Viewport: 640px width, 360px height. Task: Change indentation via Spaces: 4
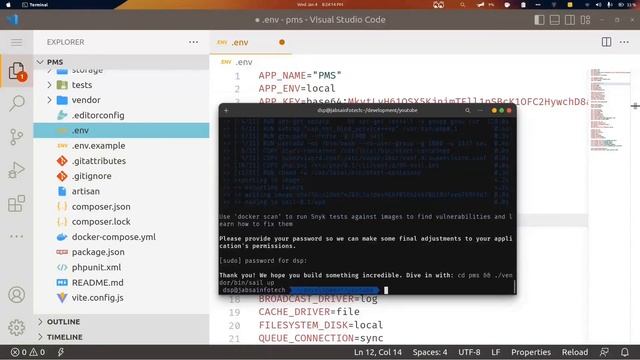point(430,352)
